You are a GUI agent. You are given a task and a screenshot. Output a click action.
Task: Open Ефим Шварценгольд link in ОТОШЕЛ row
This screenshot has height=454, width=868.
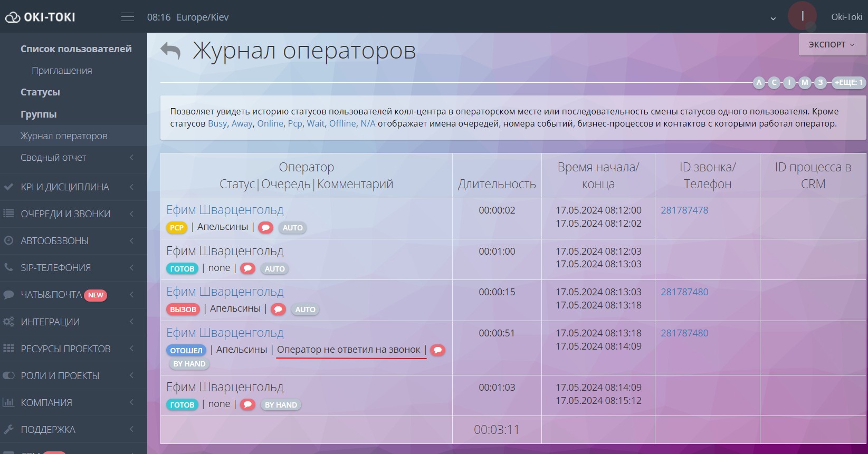(225, 333)
